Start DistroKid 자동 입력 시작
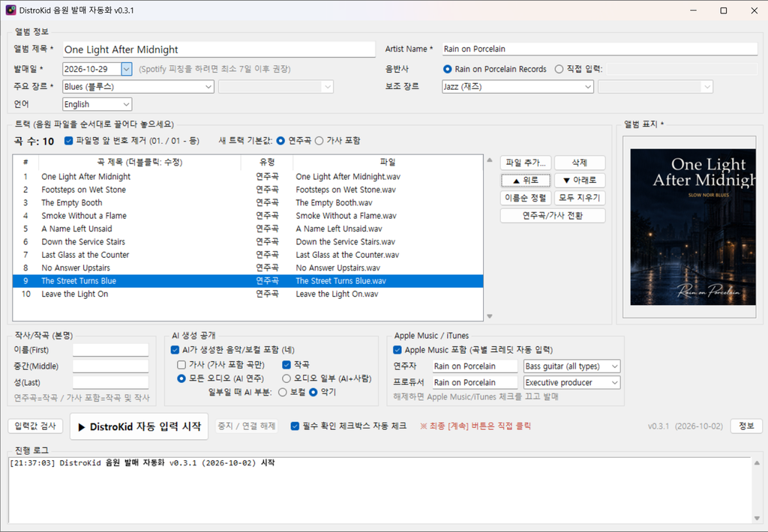The height and width of the screenshot is (532, 768). (139, 427)
